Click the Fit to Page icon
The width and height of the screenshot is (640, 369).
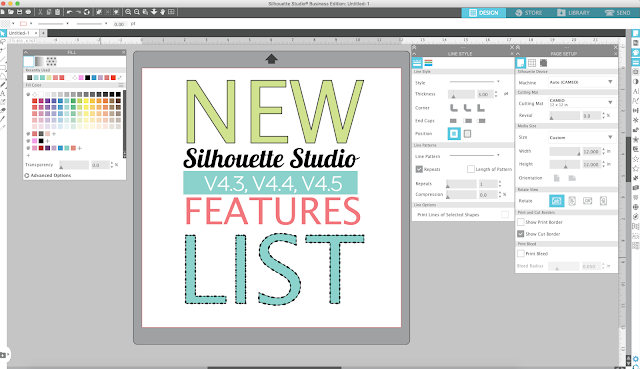point(171,12)
